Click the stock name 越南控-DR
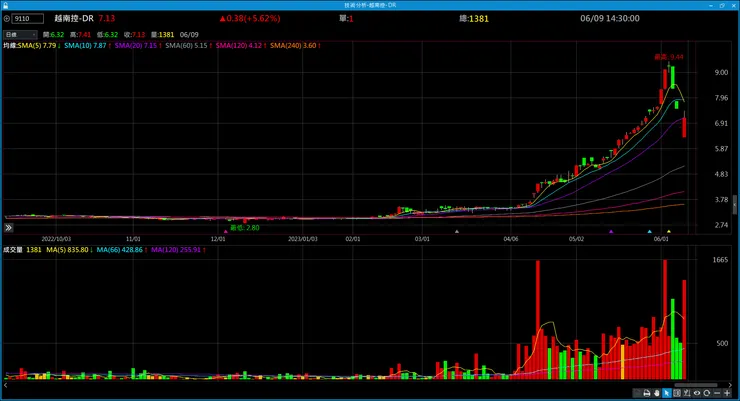 pyautogui.click(x=74, y=18)
